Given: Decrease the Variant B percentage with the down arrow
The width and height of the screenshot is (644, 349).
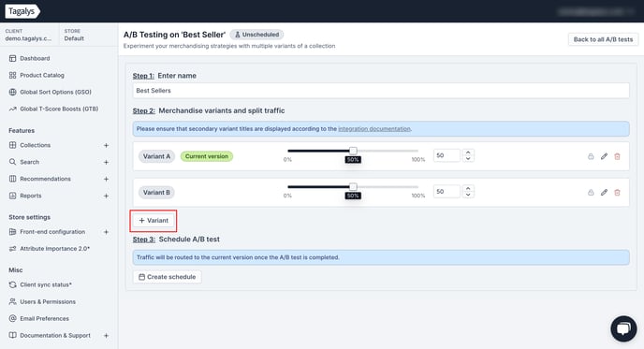Looking at the screenshot, I should (x=468, y=195).
